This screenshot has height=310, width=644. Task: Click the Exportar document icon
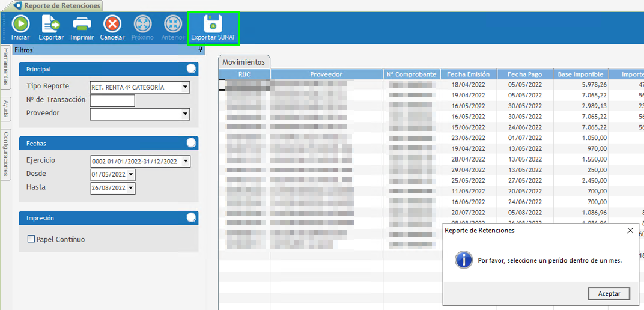pos(51,24)
